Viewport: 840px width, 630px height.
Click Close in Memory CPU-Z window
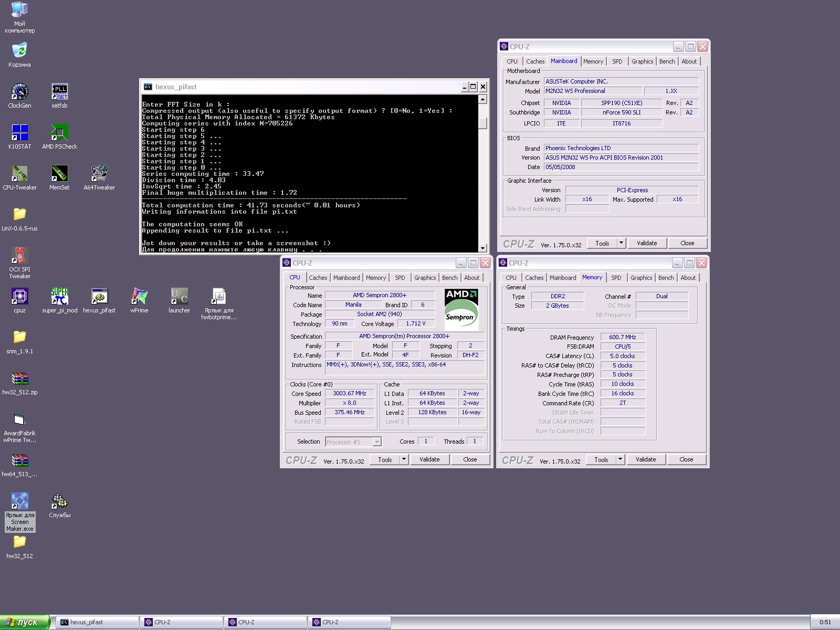click(x=686, y=459)
